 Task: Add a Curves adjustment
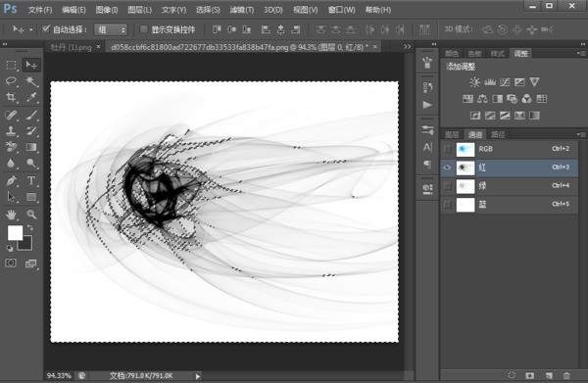[x=505, y=82]
